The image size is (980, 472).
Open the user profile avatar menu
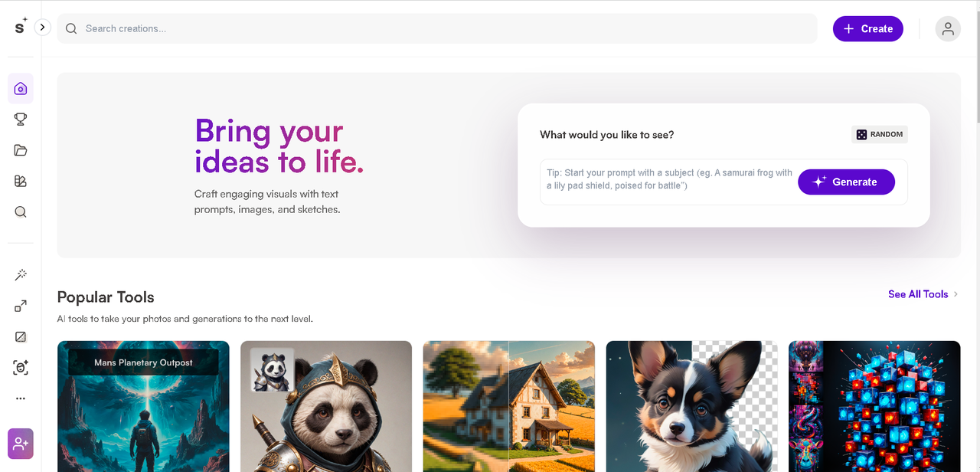coord(948,28)
